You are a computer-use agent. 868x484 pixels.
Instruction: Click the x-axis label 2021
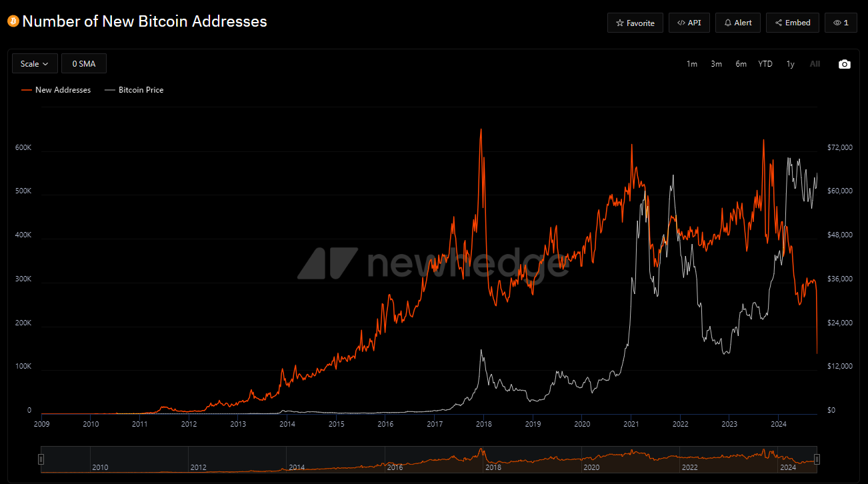[631, 423]
